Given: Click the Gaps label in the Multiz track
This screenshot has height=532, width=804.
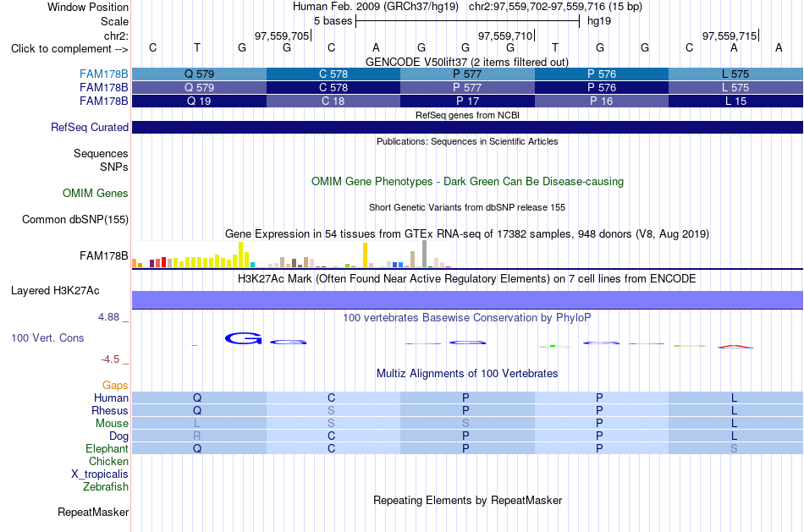Looking at the screenshot, I should [x=115, y=385].
